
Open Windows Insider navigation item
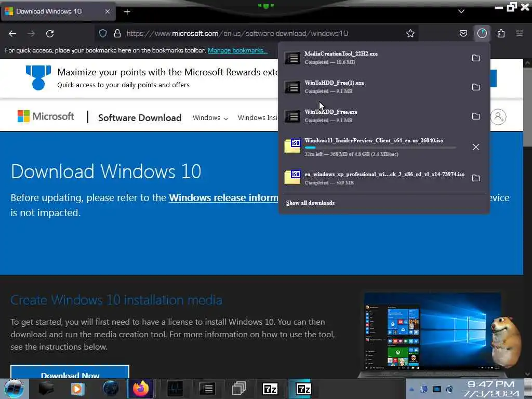(x=258, y=118)
